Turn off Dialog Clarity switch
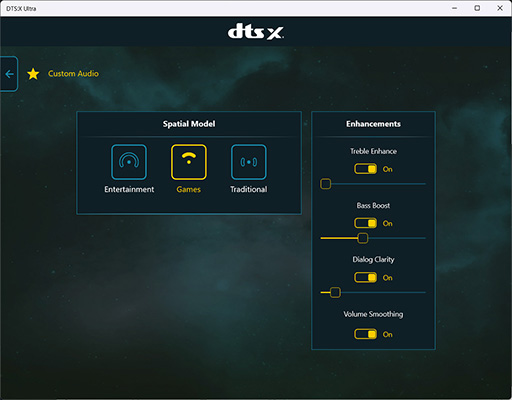Image resolution: width=512 pixels, height=400 pixels. [365, 277]
